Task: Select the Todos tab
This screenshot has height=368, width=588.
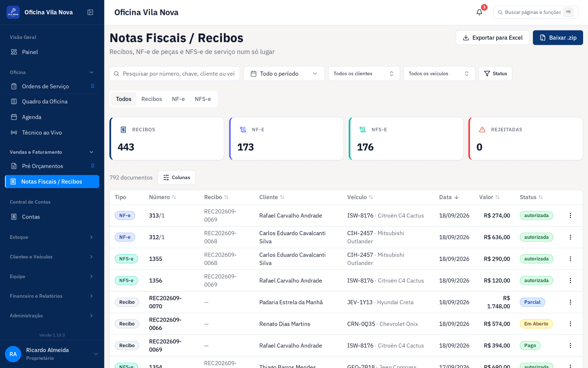Action: (x=123, y=99)
